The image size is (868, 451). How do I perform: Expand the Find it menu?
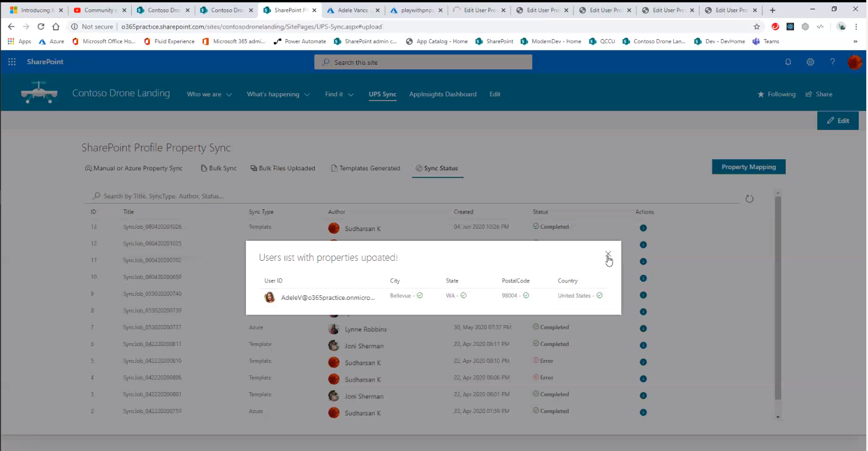click(339, 94)
